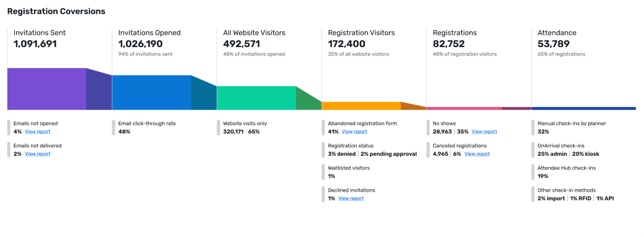Open View report for Declined invitations
The height and width of the screenshot is (238, 644).
(x=351, y=198)
